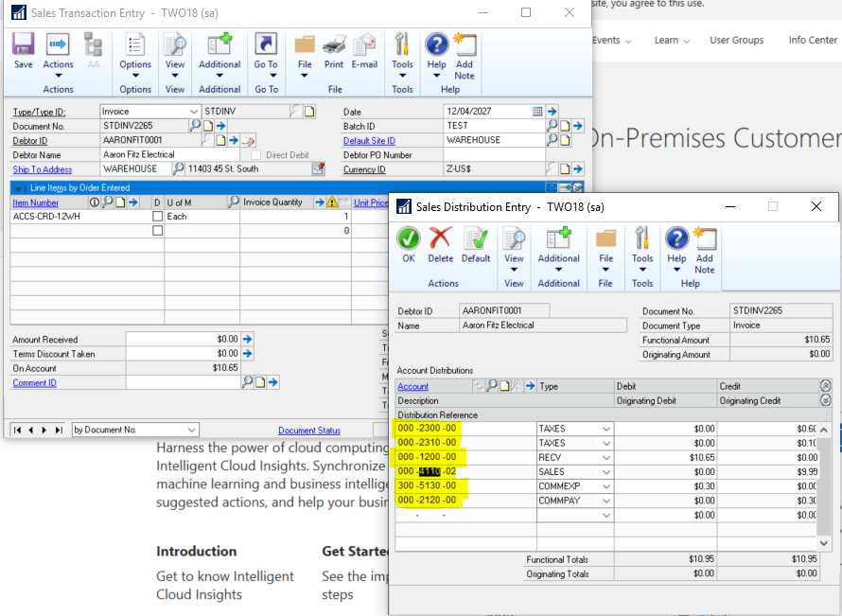Open the User Groups menu item

click(736, 41)
